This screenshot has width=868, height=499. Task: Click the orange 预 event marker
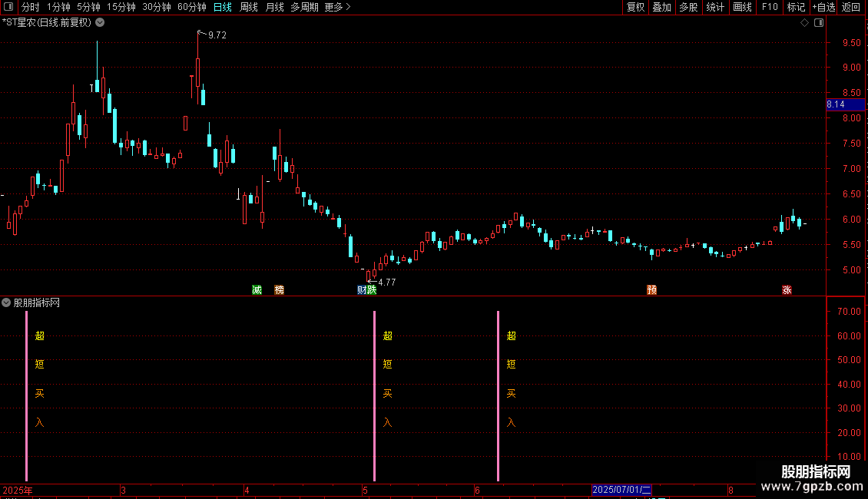(651, 290)
